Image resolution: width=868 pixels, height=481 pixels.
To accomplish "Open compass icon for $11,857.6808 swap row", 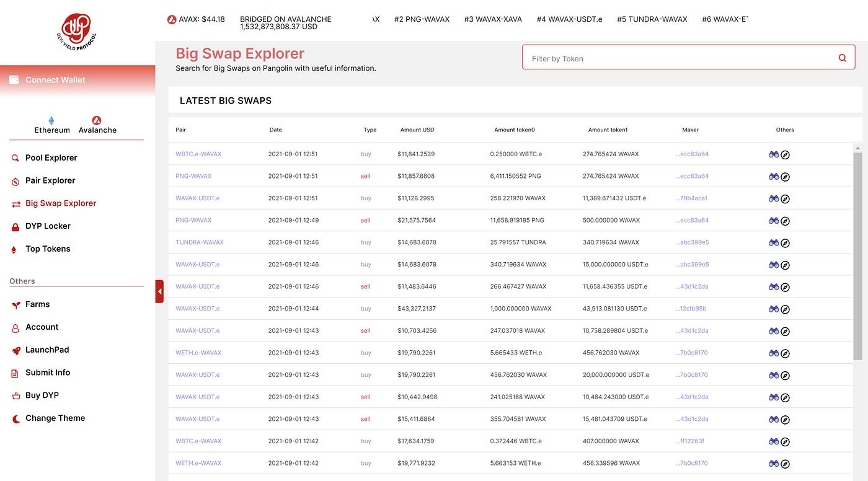I will (785, 177).
